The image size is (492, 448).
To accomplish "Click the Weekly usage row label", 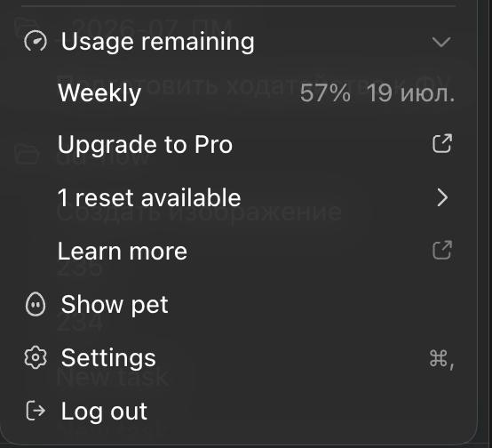I will [99, 93].
